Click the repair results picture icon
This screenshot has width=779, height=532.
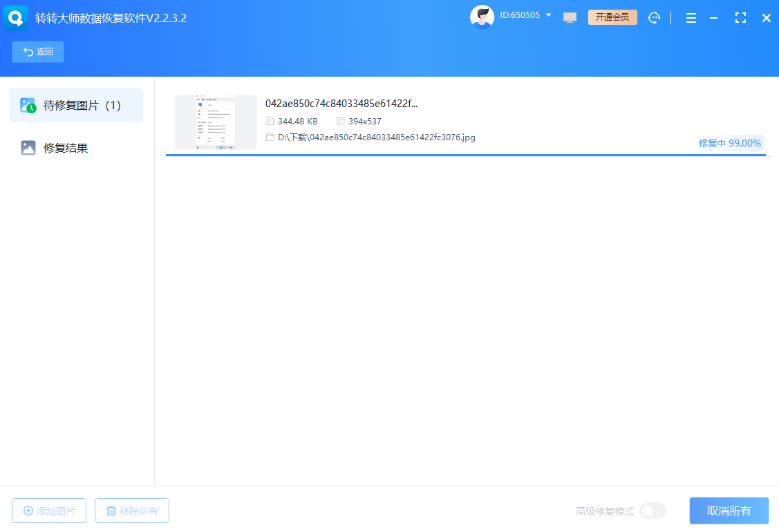pos(28,148)
